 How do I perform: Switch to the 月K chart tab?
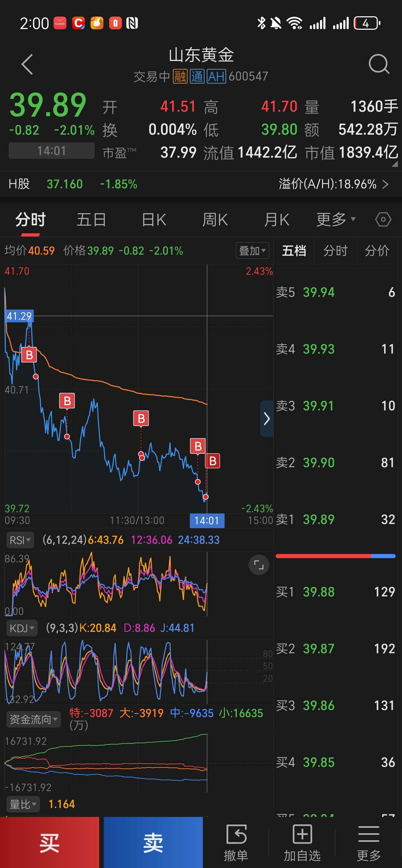(276, 219)
